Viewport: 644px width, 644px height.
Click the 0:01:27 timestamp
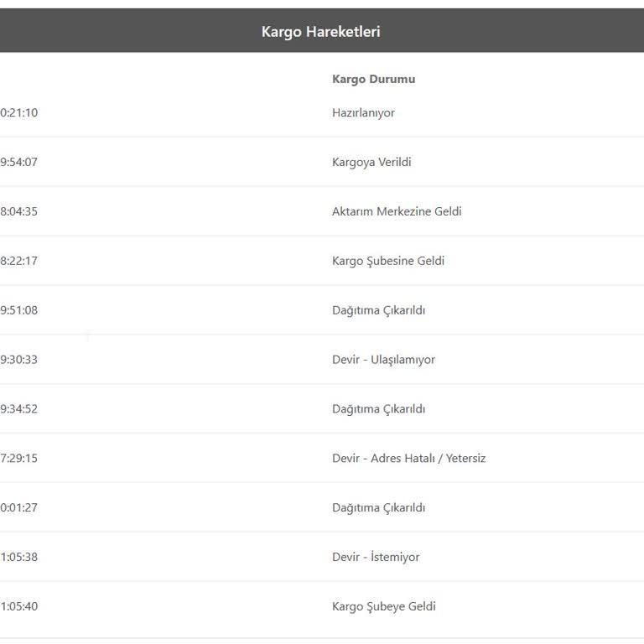coord(19,508)
